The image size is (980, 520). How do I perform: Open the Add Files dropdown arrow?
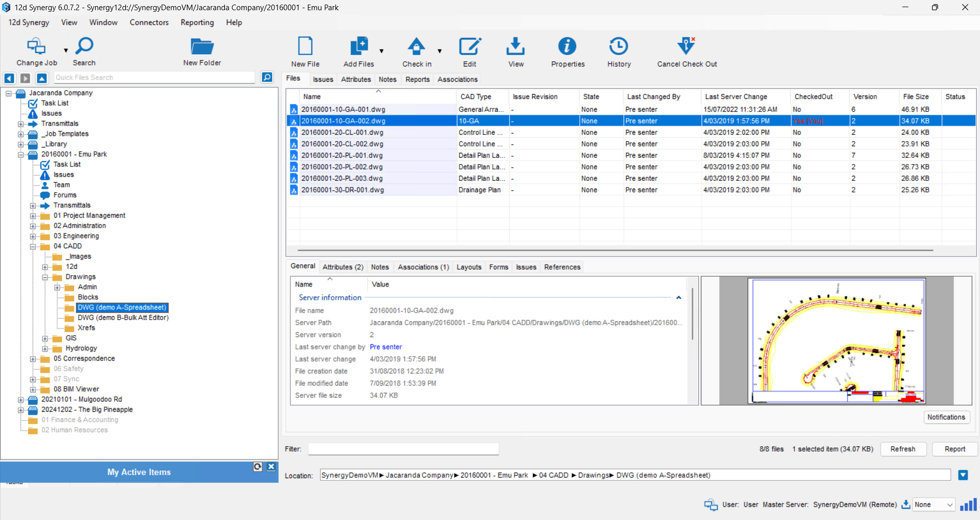pyautogui.click(x=381, y=51)
